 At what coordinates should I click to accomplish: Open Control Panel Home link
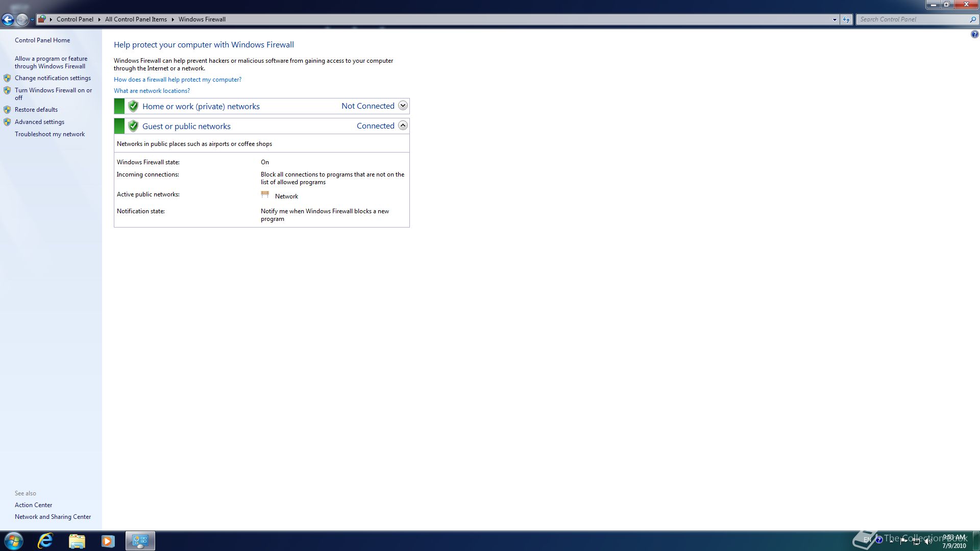click(x=42, y=40)
